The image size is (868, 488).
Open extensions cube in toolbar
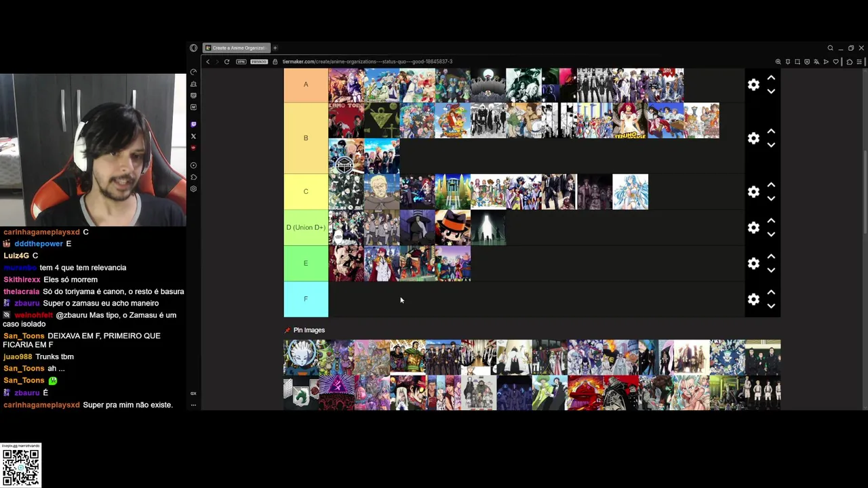point(850,62)
